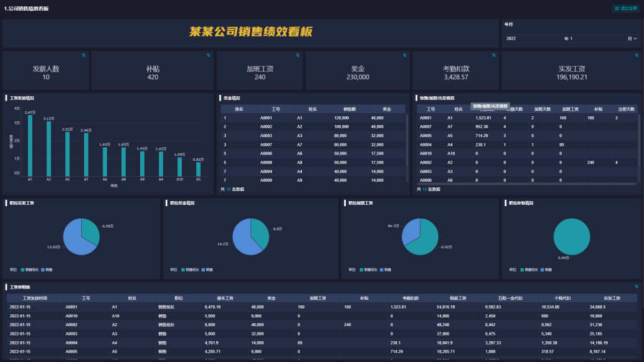The height and width of the screenshot is (362, 644).
Task: Sort bonus table by 销售额 column header
Action: [341, 109]
